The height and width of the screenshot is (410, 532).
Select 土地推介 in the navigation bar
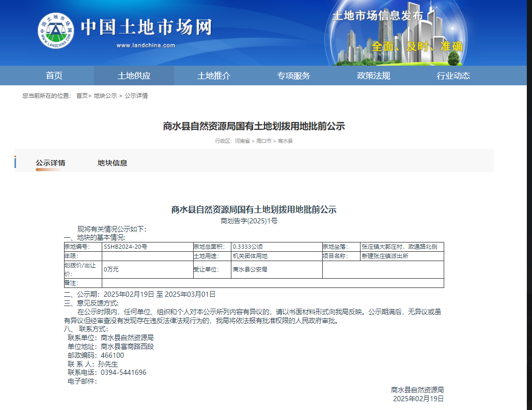point(214,75)
